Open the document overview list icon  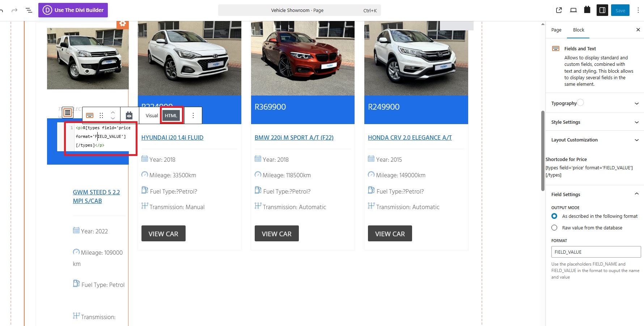[29, 10]
